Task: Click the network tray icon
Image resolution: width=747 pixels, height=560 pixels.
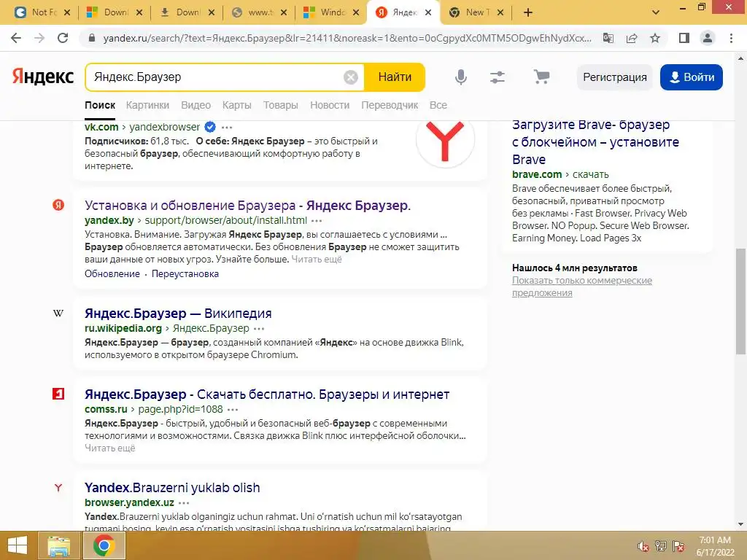Action: (661, 546)
